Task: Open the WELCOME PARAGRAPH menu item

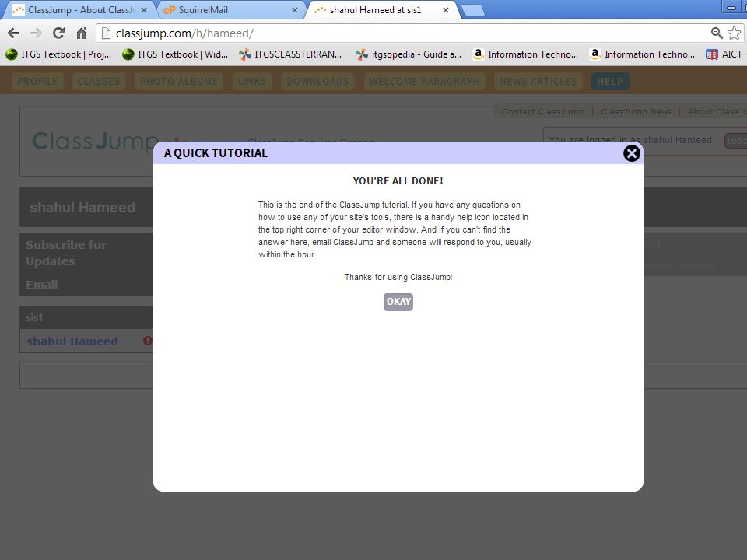Action: point(425,82)
